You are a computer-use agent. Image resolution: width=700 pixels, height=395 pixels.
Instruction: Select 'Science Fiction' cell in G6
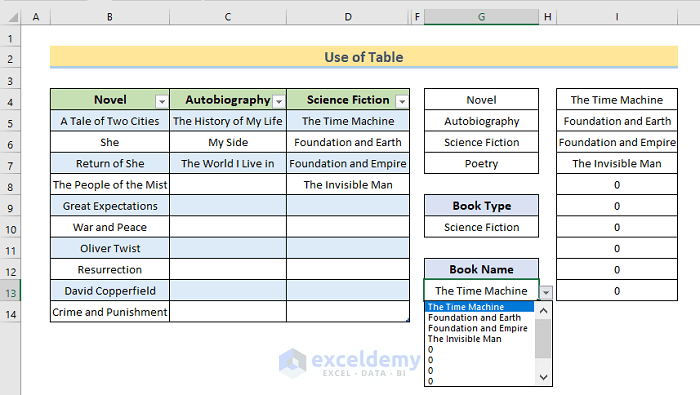click(481, 142)
